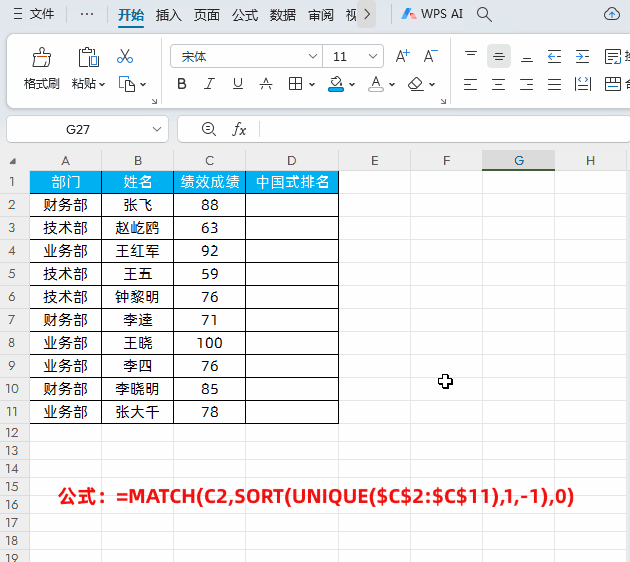
Task: Select cell with name 钟黎明
Action: [x=137, y=297]
